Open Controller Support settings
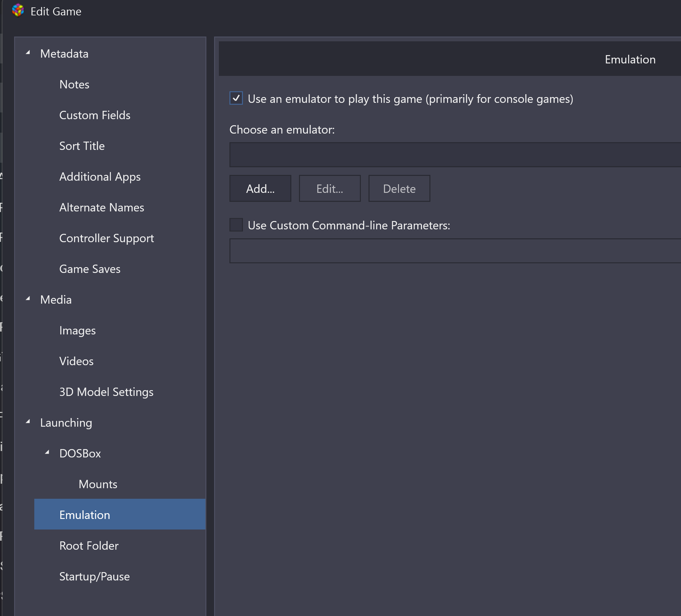 pyautogui.click(x=107, y=238)
